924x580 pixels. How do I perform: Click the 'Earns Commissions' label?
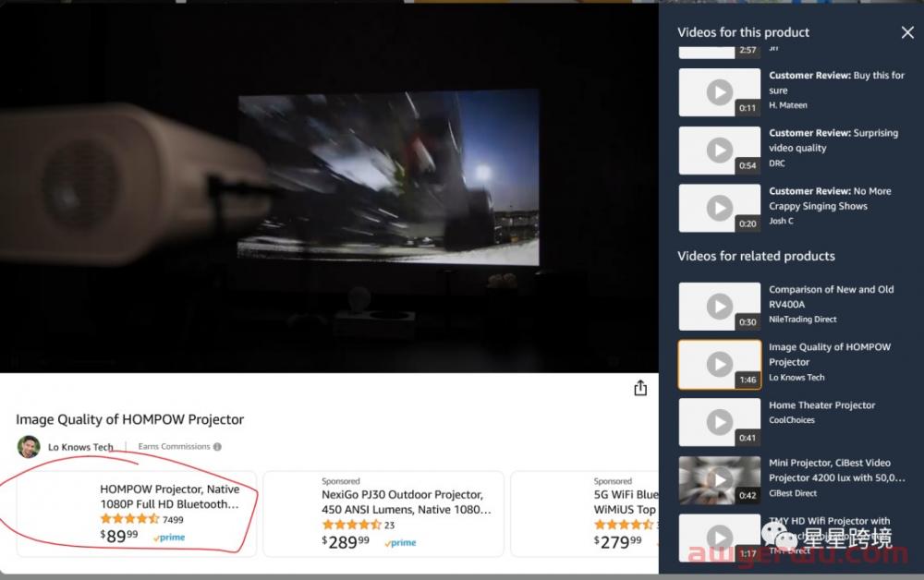[174, 446]
